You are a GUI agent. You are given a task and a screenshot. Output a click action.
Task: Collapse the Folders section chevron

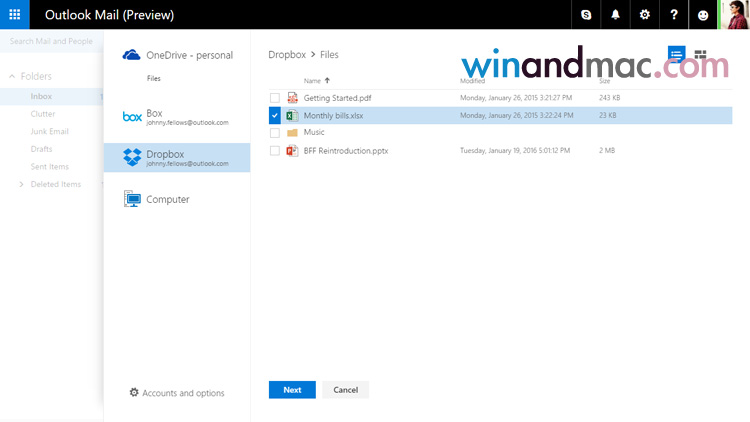click(x=11, y=76)
